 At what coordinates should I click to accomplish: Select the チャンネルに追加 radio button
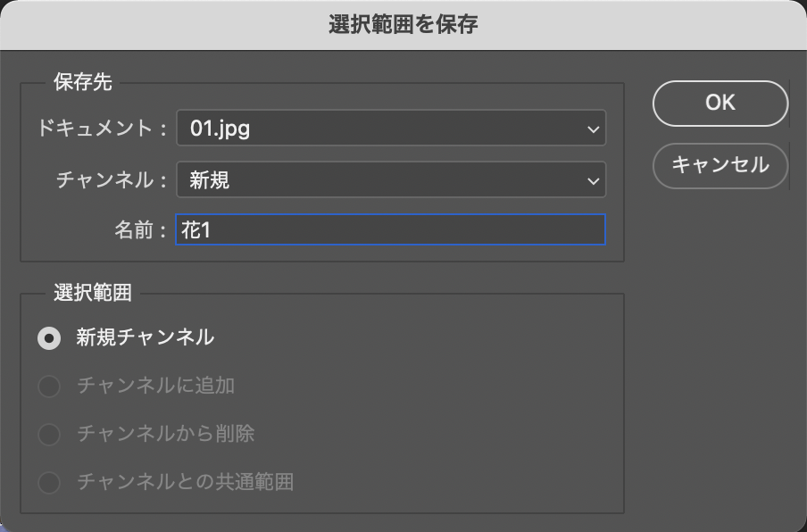point(49,387)
